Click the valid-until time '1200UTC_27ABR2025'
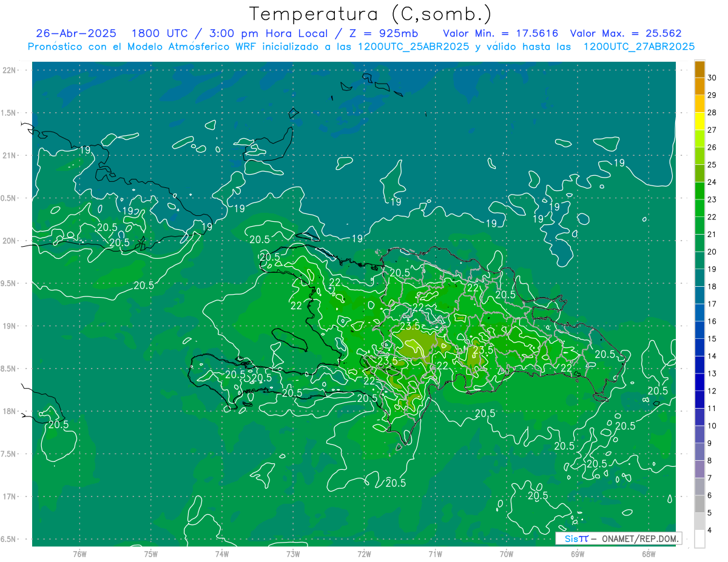The image size is (728, 562). pyautogui.click(x=639, y=47)
